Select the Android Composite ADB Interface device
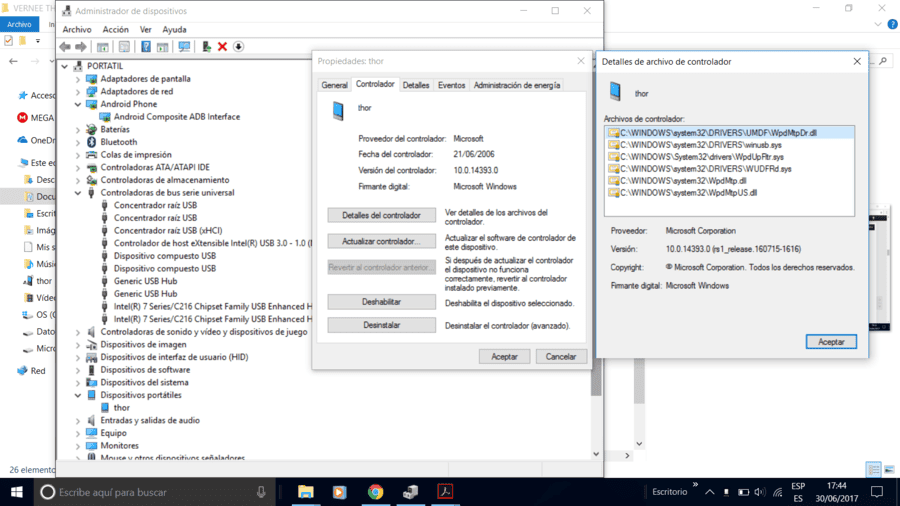The image size is (900, 506). (177, 116)
